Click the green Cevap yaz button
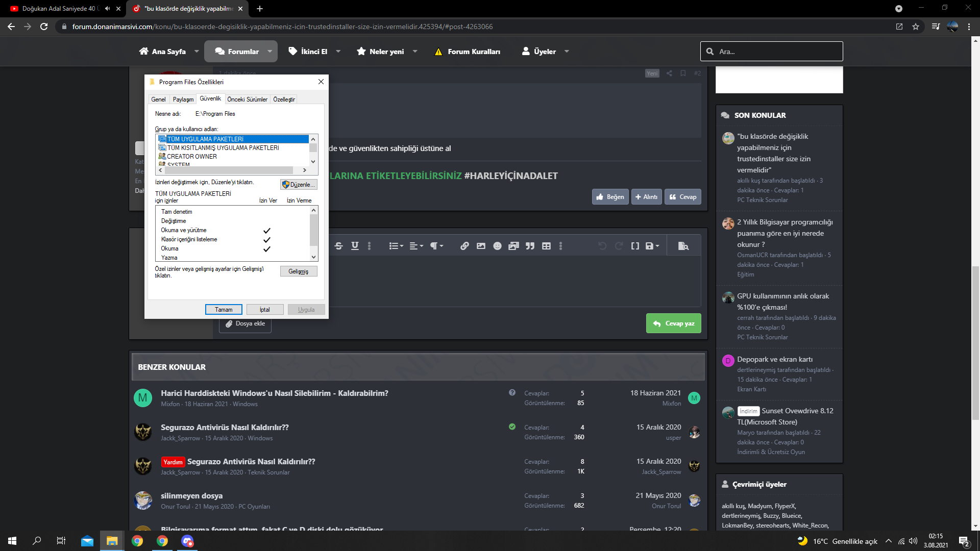The image size is (980, 551). (673, 323)
